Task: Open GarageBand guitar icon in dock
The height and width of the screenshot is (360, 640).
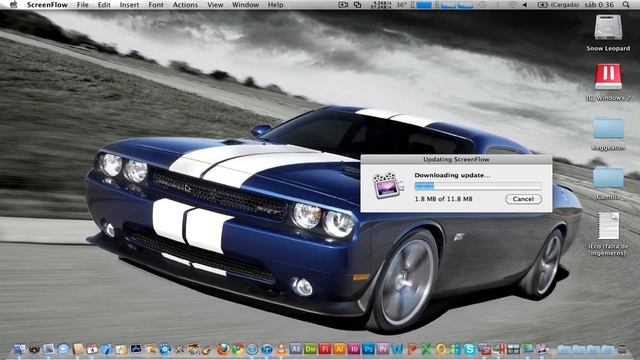Action: tap(207, 349)
